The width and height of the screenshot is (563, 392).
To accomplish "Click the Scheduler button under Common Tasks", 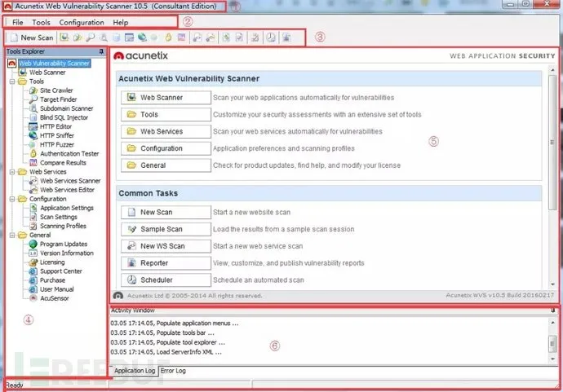I will (x=166, y=280).
